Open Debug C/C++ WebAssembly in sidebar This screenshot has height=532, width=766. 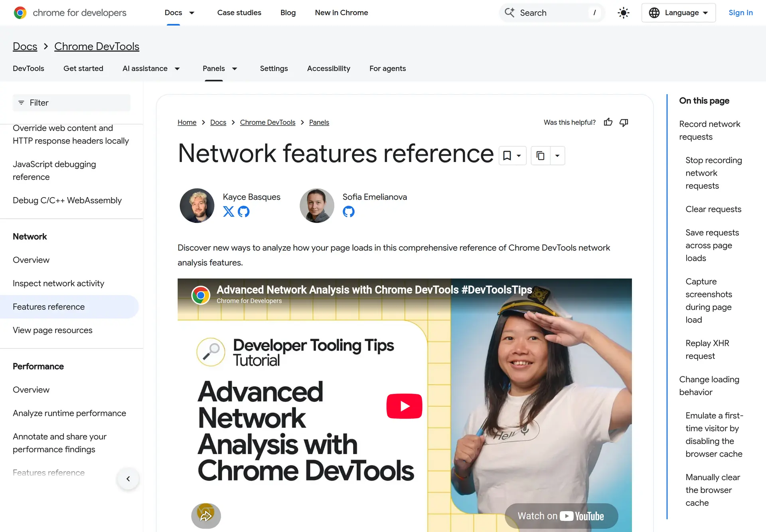(x=67, y=200)
